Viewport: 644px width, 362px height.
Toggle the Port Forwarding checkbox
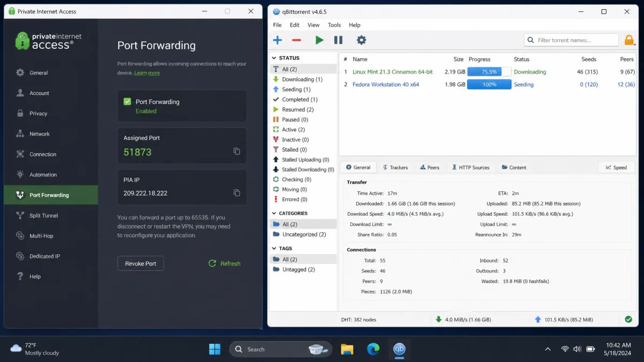click(x=127, y=101)
